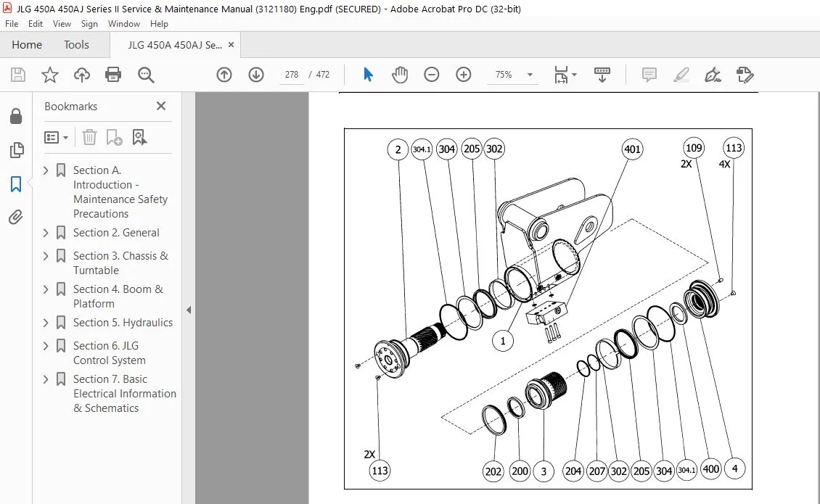Open bookmarks options list dropdown
The width and height of the screenshot is (820, 504).
tap(56, 138)
